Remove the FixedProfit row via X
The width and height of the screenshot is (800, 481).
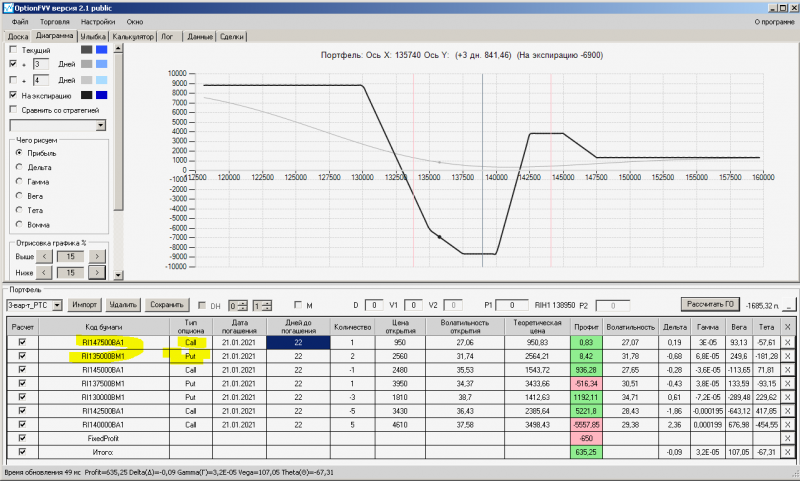coord(787,439)
